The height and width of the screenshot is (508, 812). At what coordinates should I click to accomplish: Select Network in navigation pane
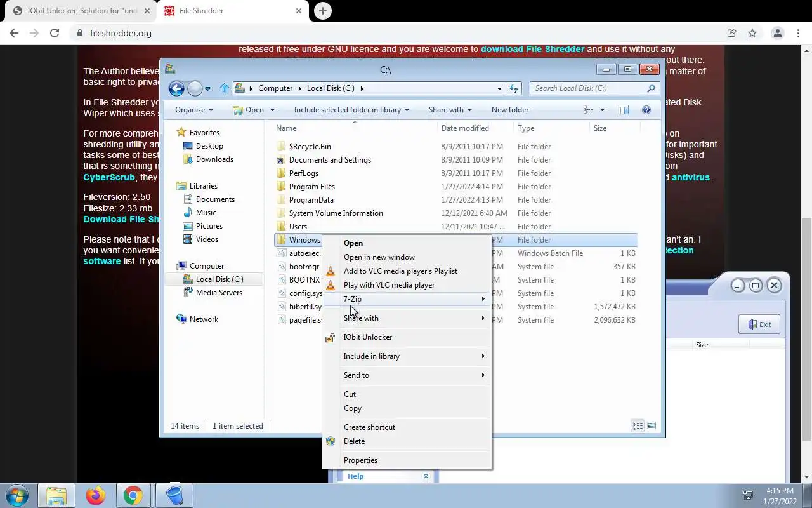pyautogui.click(x=204, y=319)
